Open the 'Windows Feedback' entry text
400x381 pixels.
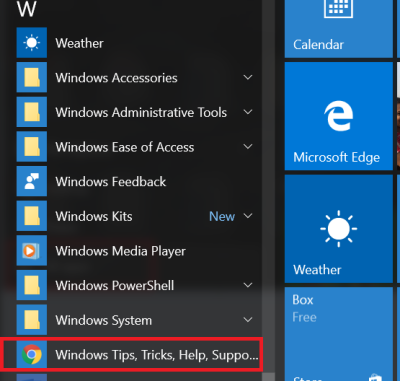click(111, 182)
